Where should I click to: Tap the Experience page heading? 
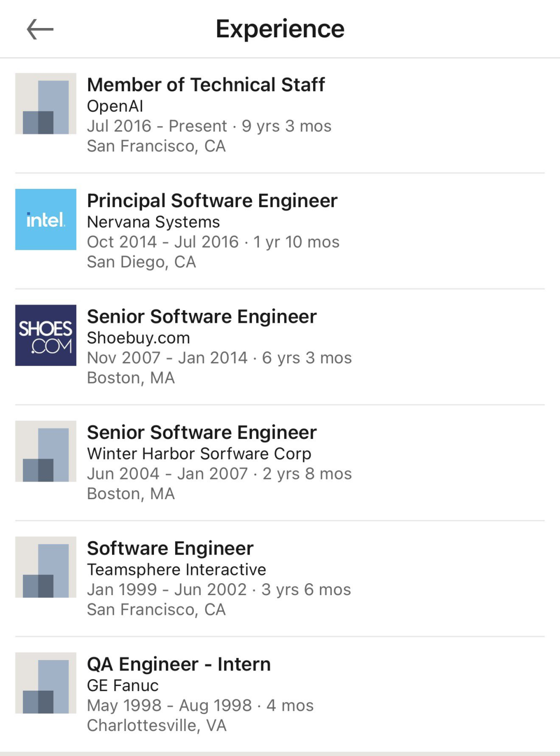pyautogui.click(x=280, y=29)
